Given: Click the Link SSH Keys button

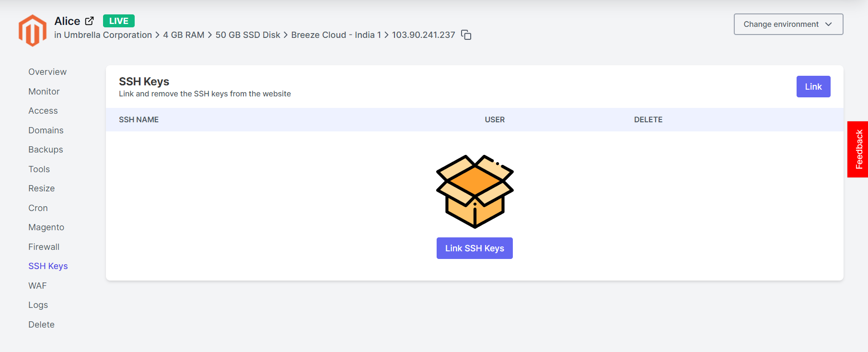Looking at the screenshot, I should click(x=475, y=248).
